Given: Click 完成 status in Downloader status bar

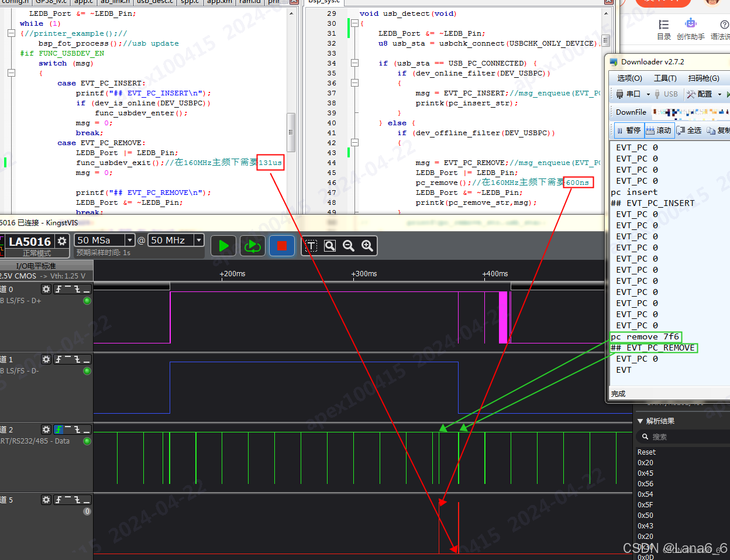Looking at the screenshot, I should [618, 394].
